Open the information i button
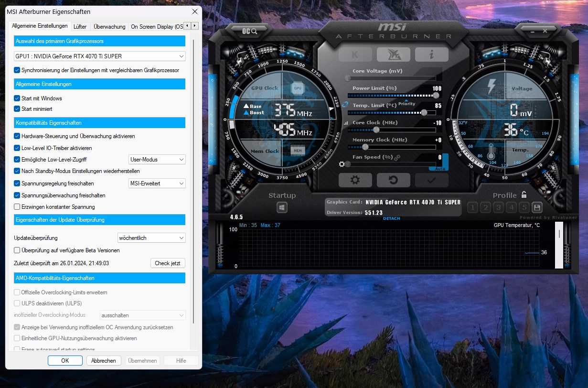Screen dimensions: 588x388 pos(431,54)
